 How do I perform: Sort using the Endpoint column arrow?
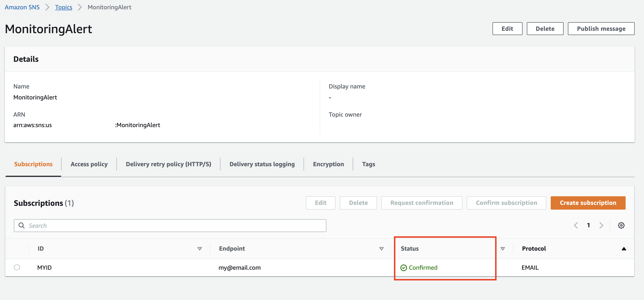381,248
